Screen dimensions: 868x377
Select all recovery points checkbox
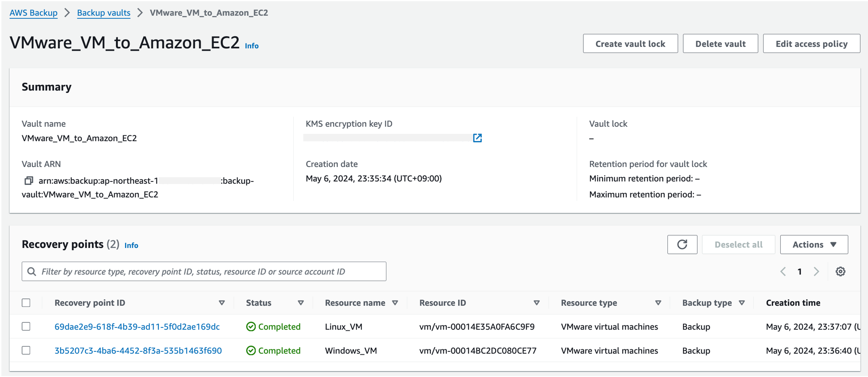pos(26,303)
